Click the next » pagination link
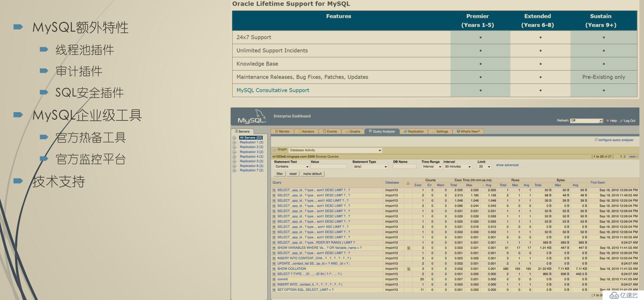This screenshot has width=644, height=300. (633, 157)
